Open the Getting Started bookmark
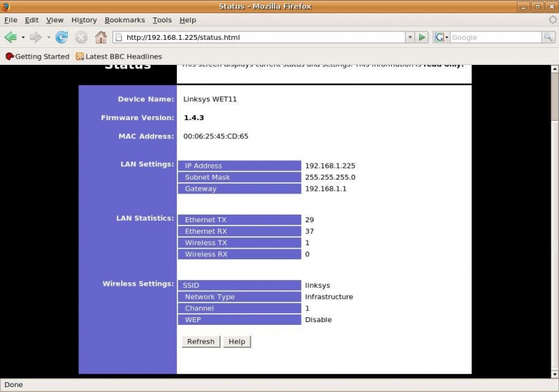 (37, 57)
